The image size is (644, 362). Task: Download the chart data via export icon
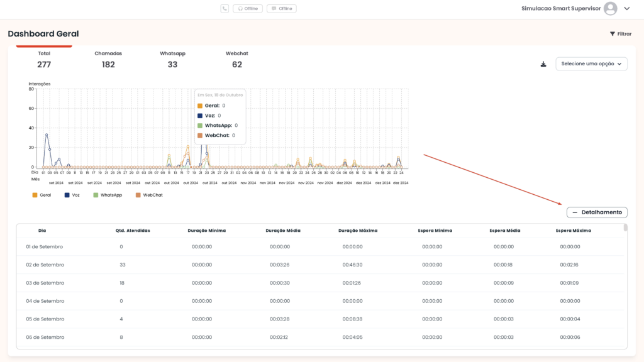click(x=543, y=63)
